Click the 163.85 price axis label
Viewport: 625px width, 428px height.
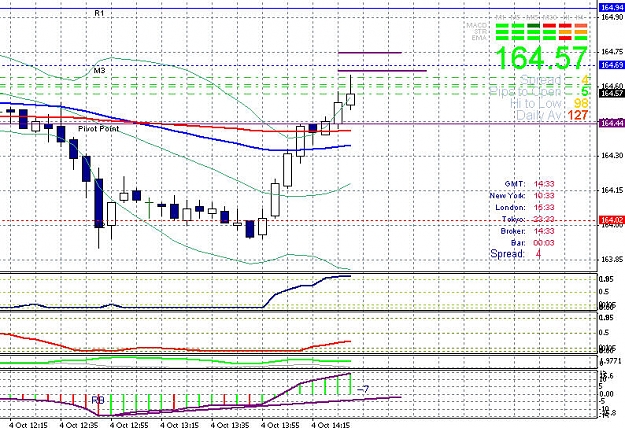pos(611,259)
